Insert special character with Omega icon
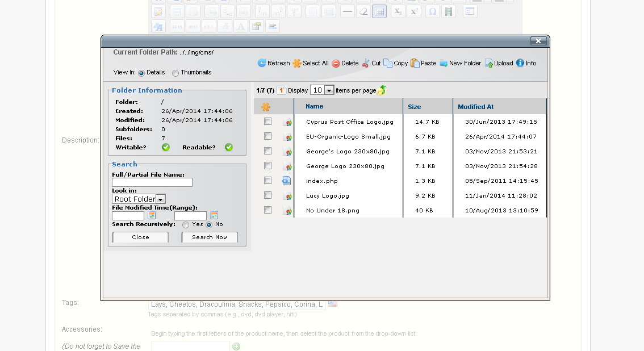The image size is (644, 351). click(x=433, y=11)
